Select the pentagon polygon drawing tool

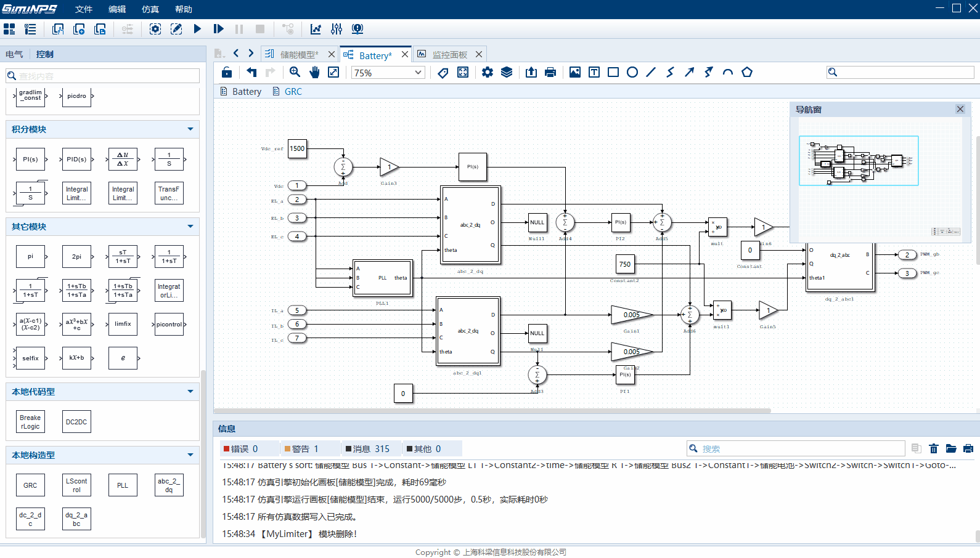tap(747, 72)
